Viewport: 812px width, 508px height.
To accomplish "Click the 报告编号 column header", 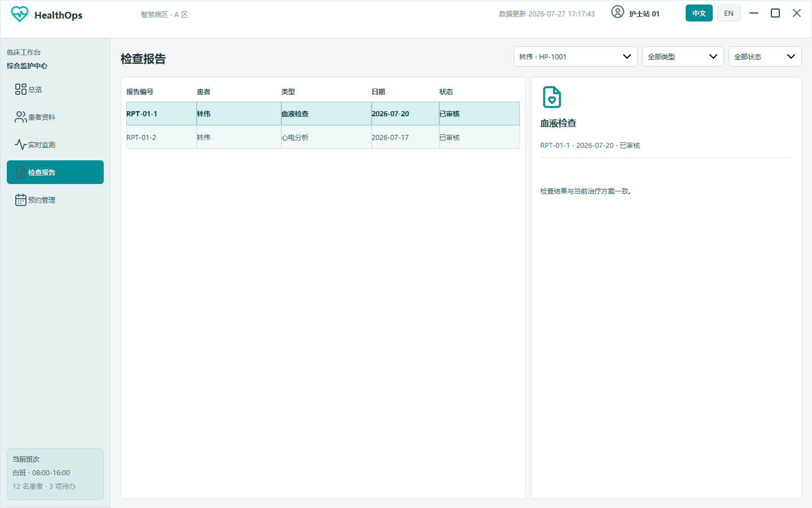I will (140, 91).
